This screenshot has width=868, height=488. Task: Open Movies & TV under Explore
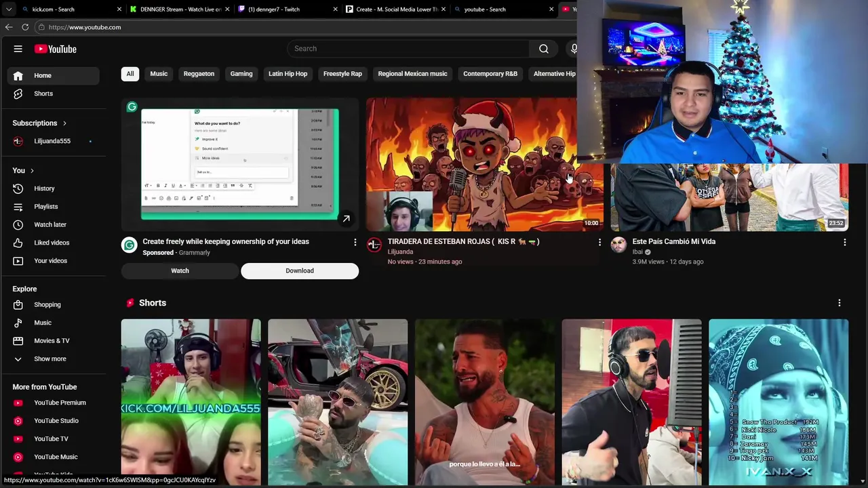[x=53, y=341]
